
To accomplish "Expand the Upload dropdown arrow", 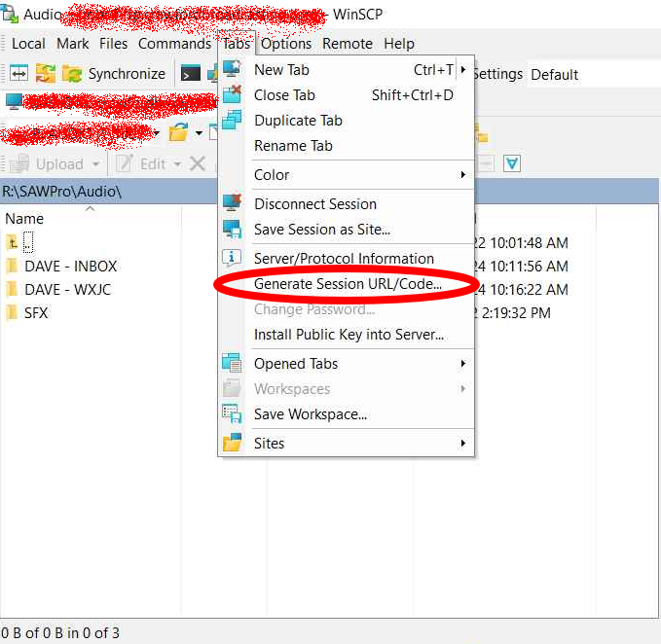I will (96, 164).
